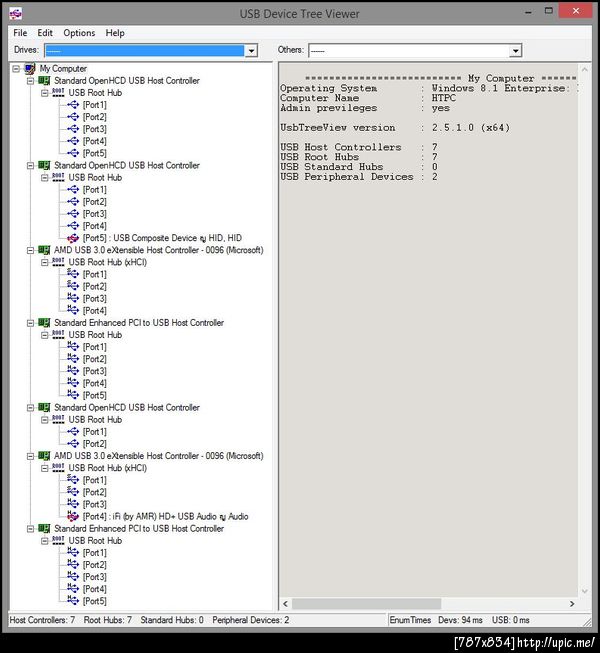The image size is (600, 653).
Task: Click the root hub icon above the two-port list
Action: 58,419
